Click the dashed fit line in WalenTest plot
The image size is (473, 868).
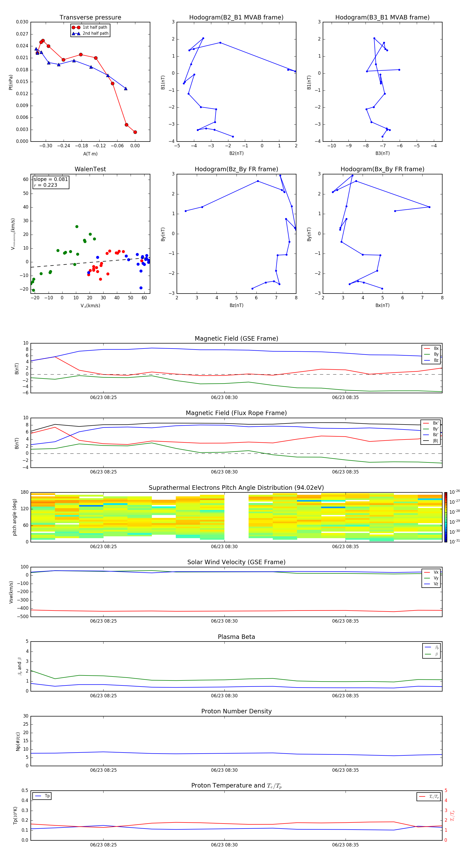point(90,263)
